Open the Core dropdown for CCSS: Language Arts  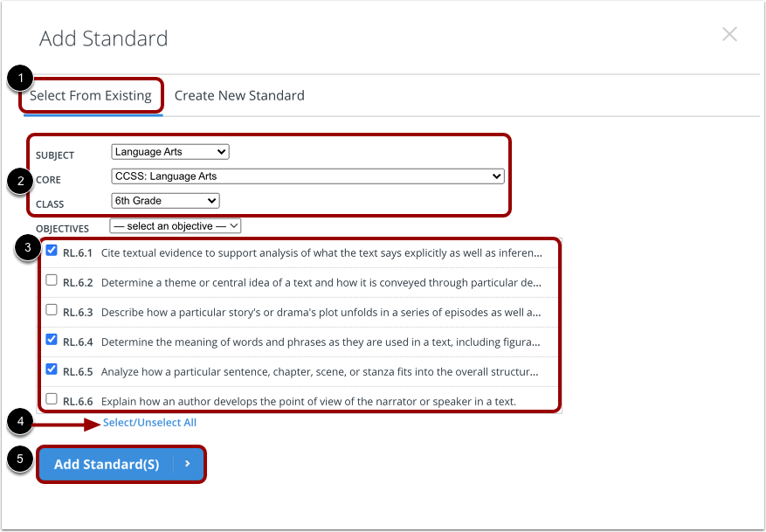(307, 176)
